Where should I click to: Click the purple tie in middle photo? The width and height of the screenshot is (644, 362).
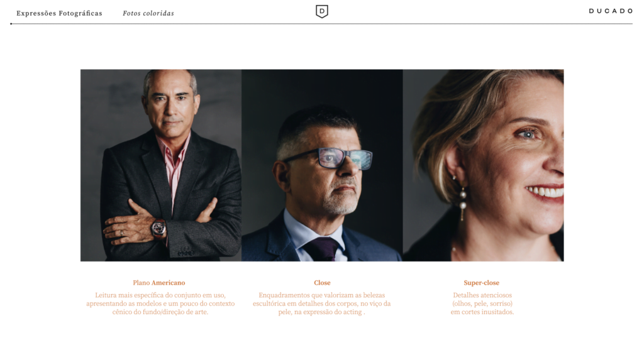[x=321, y=249]
